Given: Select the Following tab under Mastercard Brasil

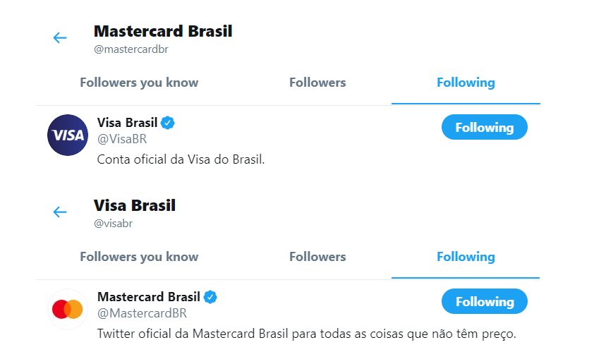Looking at the screenshot, I should pos(466,83).
